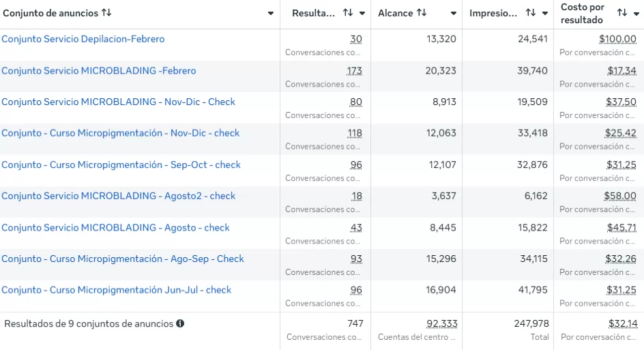The image size is (644, 350).
Task: Click Curso Micropigmentación - Sep-Oct - check link
Action: (x=121, y=164)
